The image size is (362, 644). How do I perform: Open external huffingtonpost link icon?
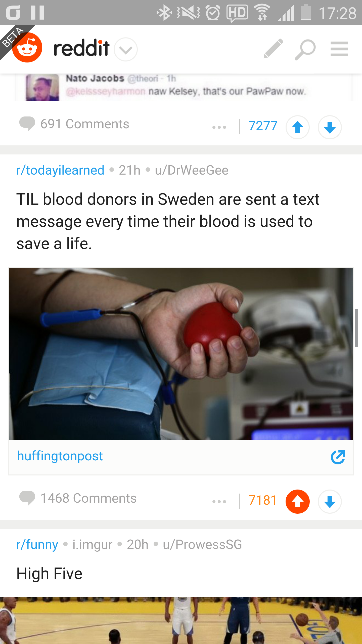pyautogui.click(x=338, y=457)
